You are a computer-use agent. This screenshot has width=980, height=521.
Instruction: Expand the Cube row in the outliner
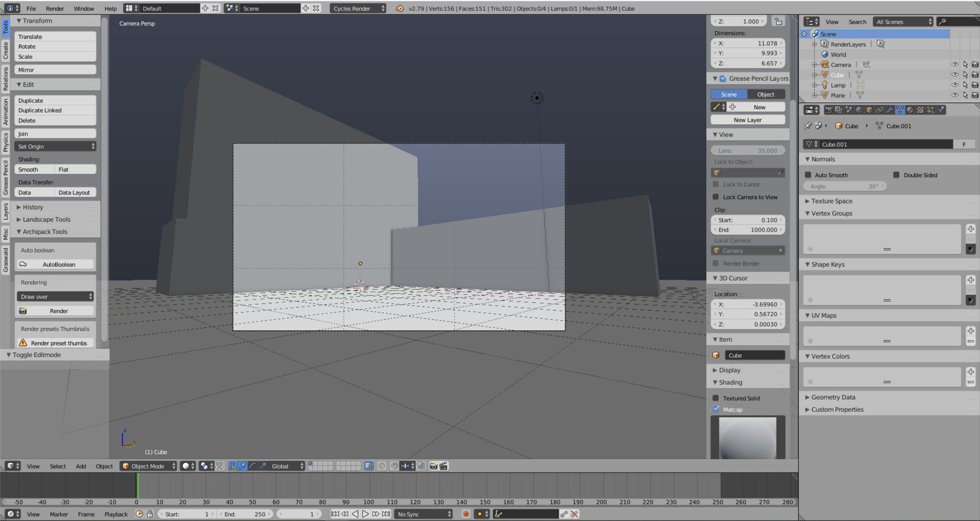815,75
